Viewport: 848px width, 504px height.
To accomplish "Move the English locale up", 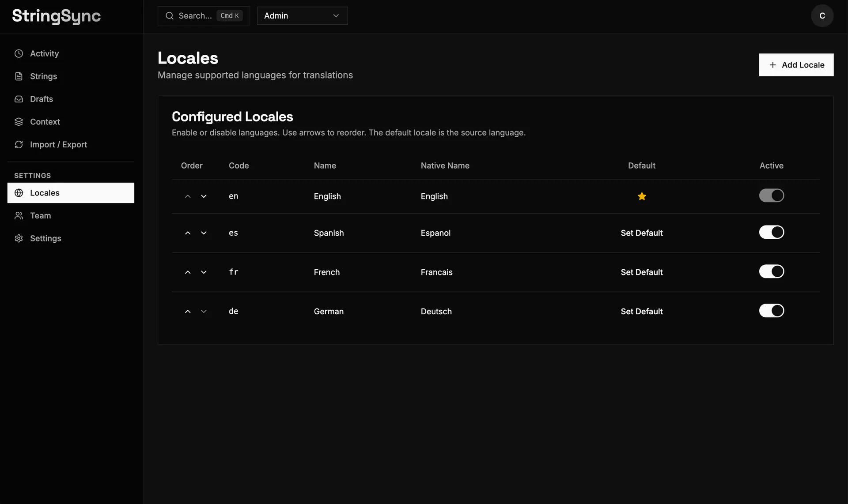I will coord(188,196).
